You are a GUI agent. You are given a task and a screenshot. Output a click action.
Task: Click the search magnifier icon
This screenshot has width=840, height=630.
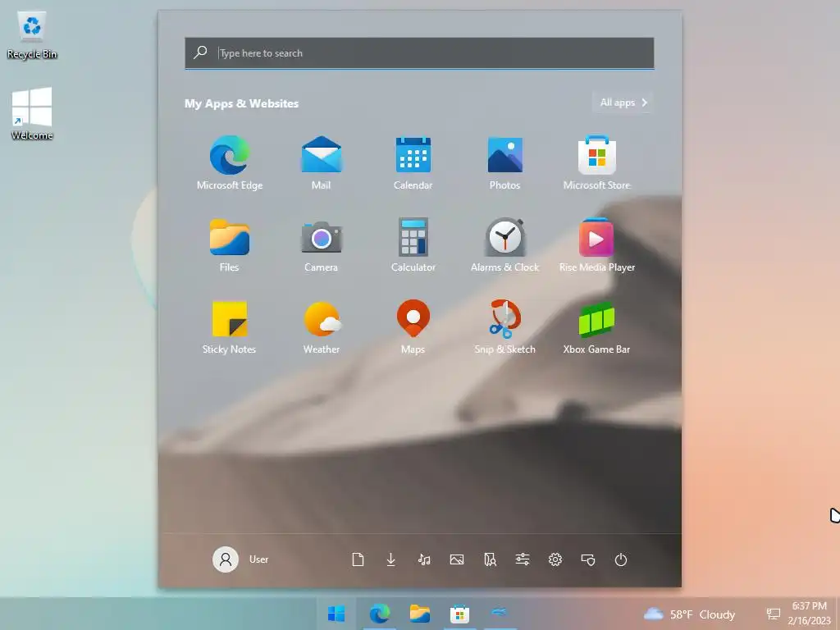tap(200, 52)
